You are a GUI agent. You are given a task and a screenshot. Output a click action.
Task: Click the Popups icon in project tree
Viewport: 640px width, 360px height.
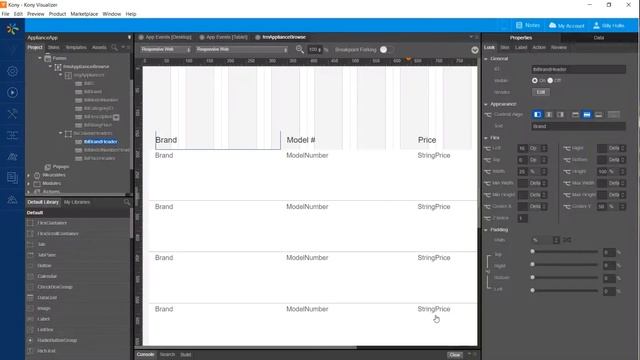pos(47,167)
